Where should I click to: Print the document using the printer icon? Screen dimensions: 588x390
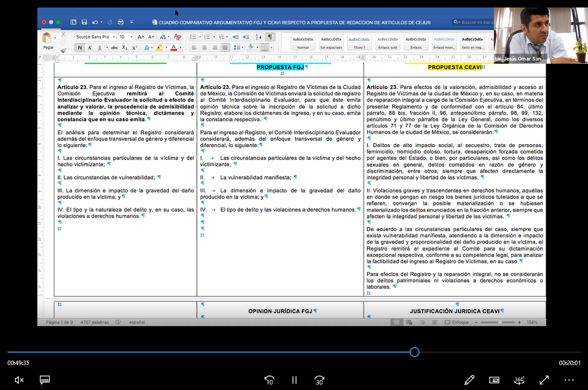[x=121, y=22]
